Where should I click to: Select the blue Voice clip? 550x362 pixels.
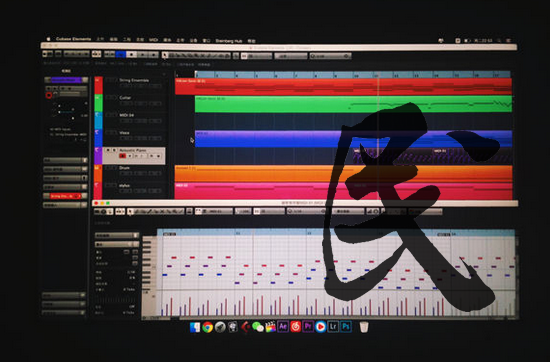tap(353, 139)
